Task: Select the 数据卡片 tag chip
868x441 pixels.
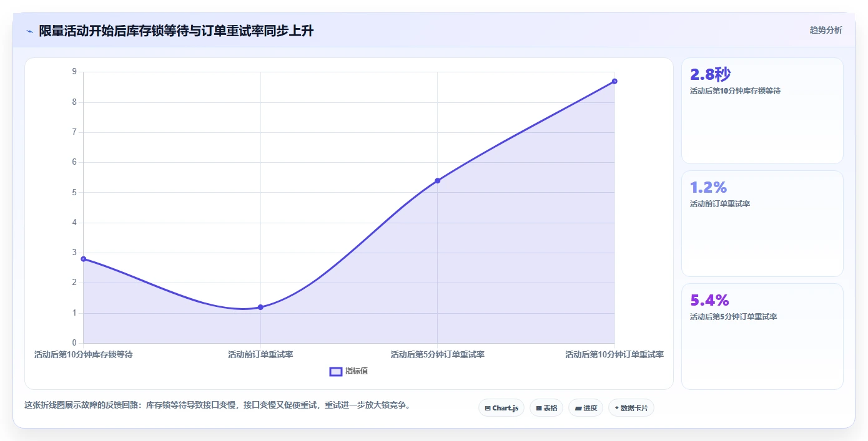Action: point(631,408)
